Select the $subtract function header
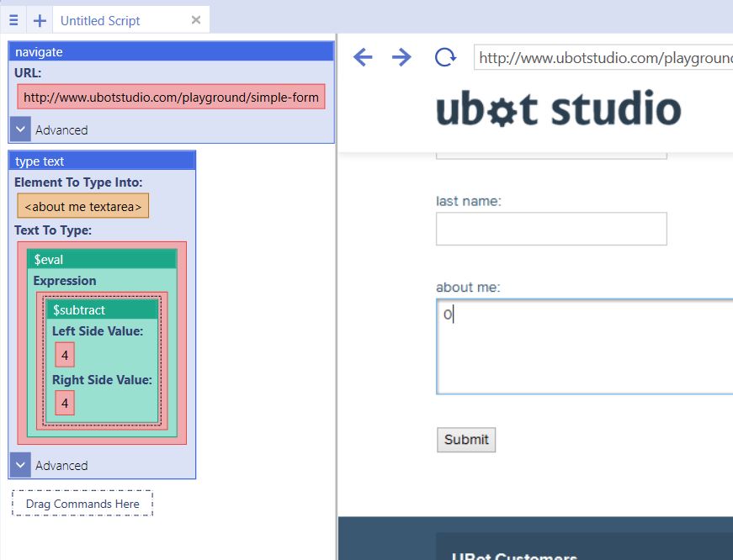Image resolution: width=733 pixels, height=560 pixels. (102, 309)
